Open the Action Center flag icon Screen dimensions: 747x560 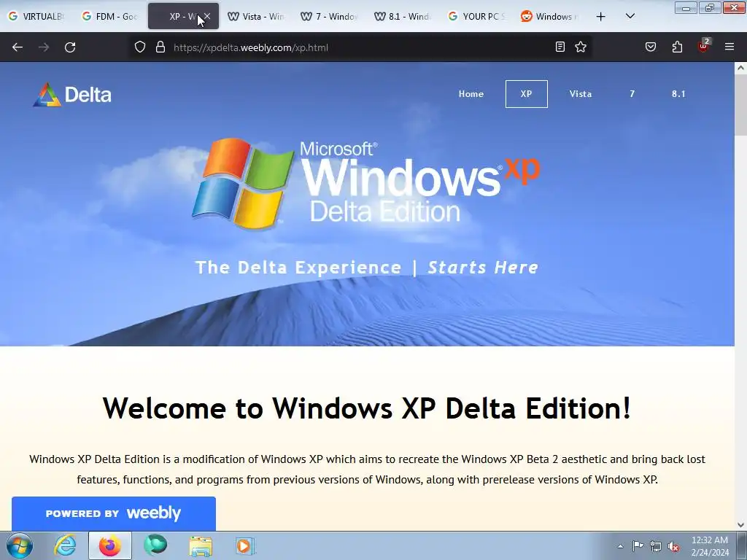coord(638,546)
